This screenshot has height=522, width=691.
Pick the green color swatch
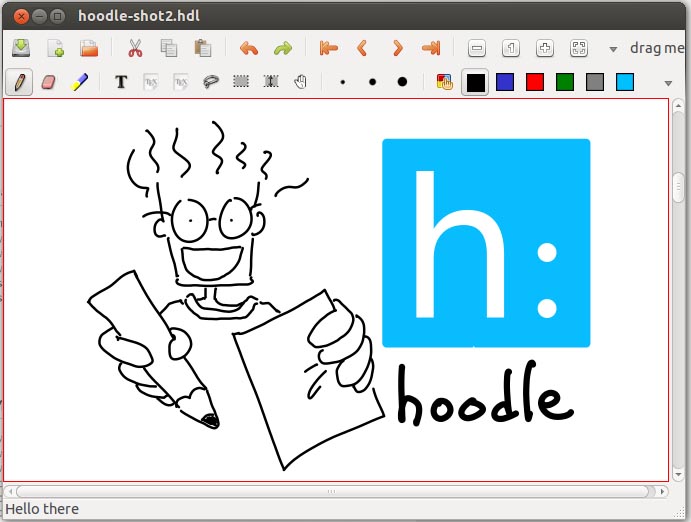tap(565, 82)
